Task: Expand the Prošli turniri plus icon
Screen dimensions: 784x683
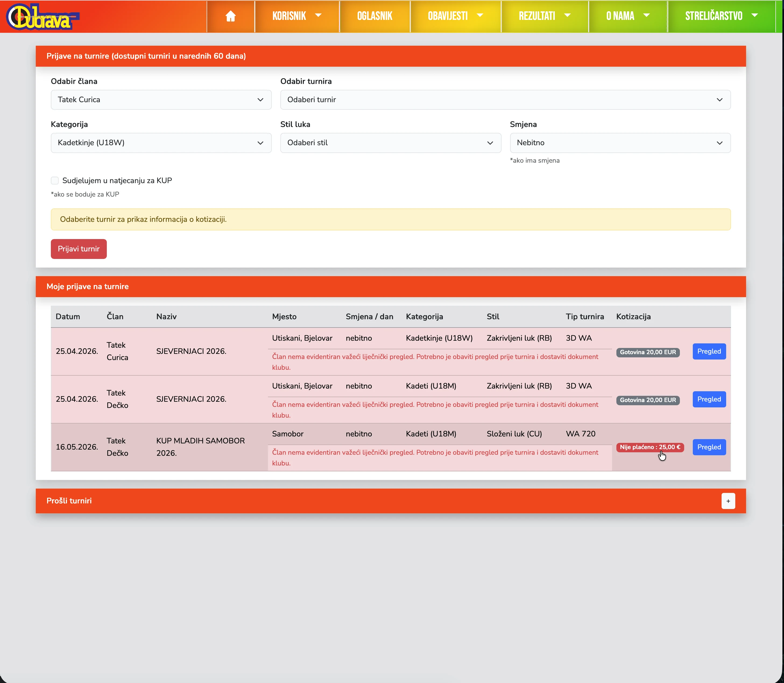Action: [728, 501]
